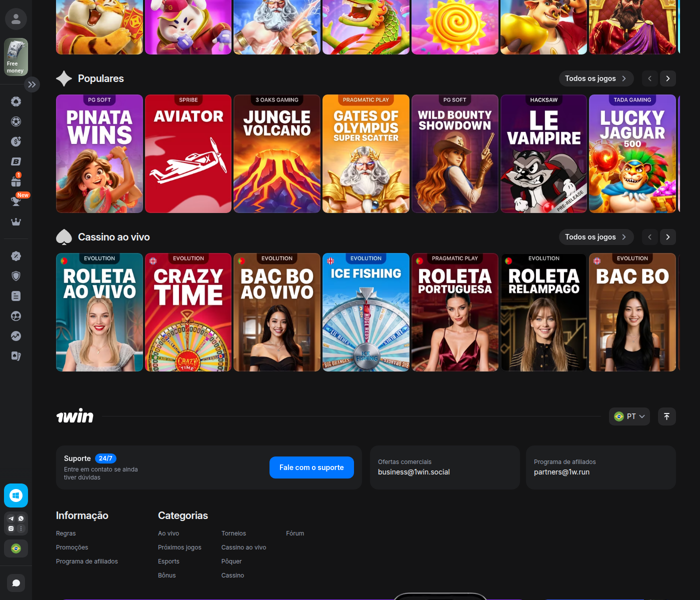Open Todos os jogos for Cassino ao vivo
Viewport: 700px width, 600px height.
596,237
